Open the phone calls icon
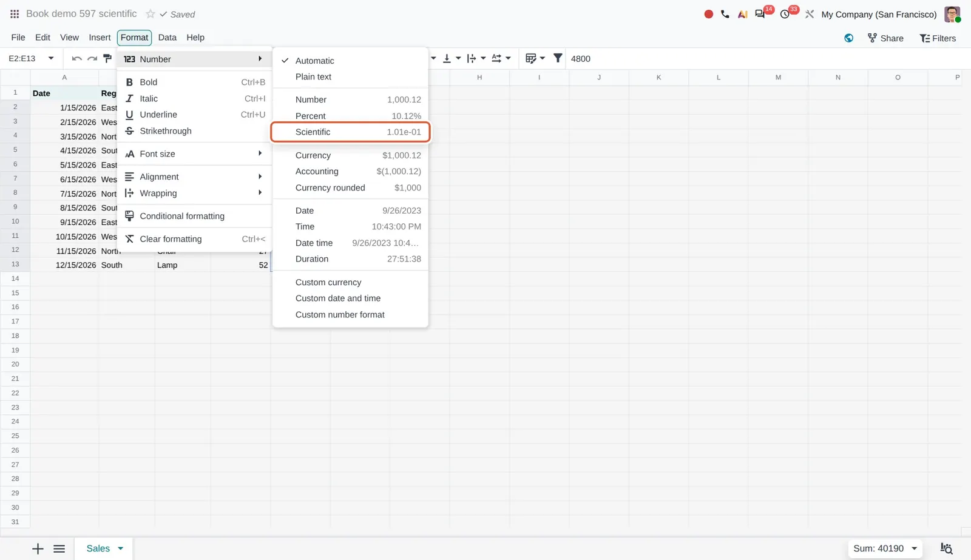Screen dimensions: 971x560 click(x=725, y=14)
